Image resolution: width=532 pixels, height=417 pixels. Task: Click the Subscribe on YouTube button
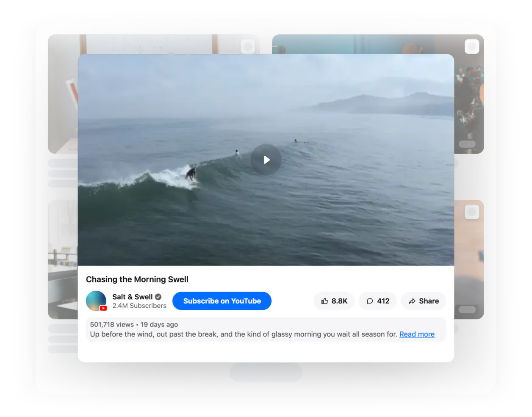click(222, 301)
